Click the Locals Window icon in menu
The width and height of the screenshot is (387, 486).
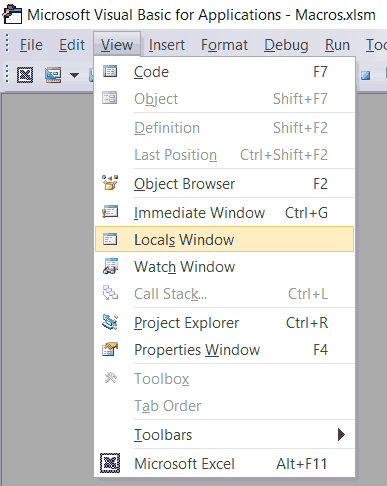110,239
